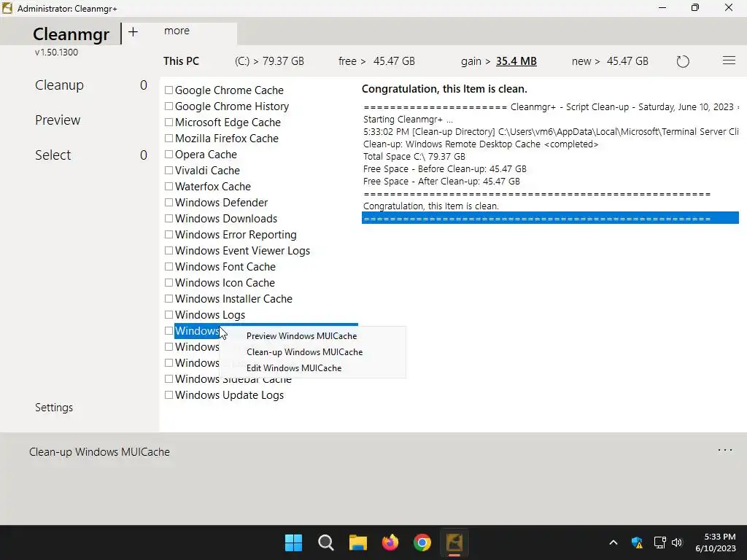Check Google Chrome Cache checkbox
Screen dimensions: 747x560
[169, 90]
